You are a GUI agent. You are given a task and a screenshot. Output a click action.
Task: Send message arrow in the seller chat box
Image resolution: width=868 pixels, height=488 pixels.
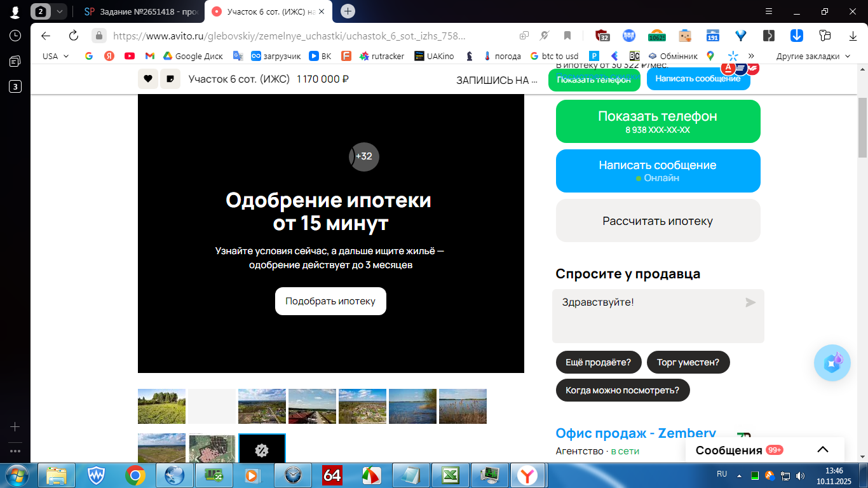click(750, 302)
